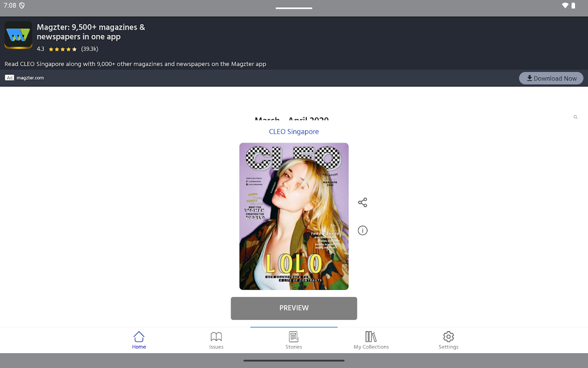Tap the Wi-Fi status icon
This screenshot has width=588, height=368.
[x=565, y=6]
